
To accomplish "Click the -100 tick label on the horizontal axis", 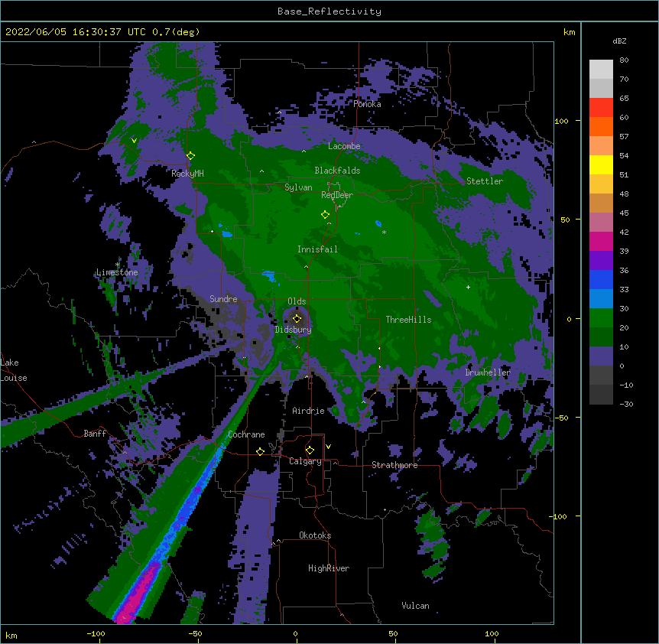I will click(96, 633).
